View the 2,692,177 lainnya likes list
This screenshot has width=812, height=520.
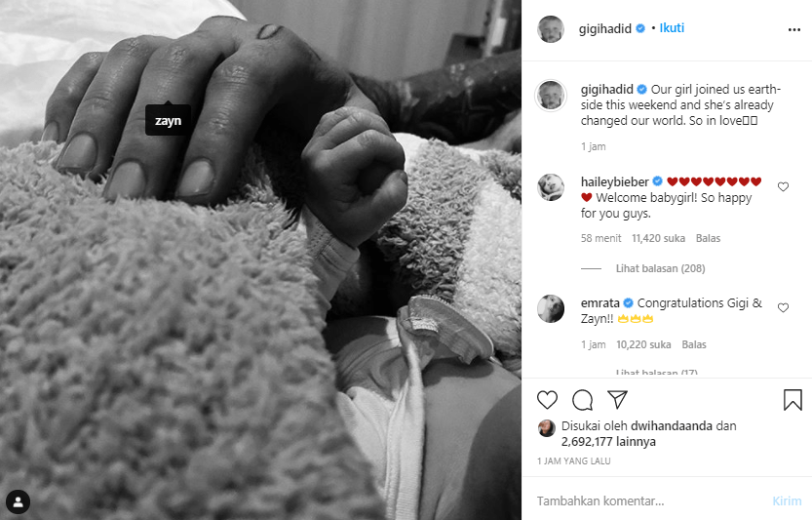[608, 442]
